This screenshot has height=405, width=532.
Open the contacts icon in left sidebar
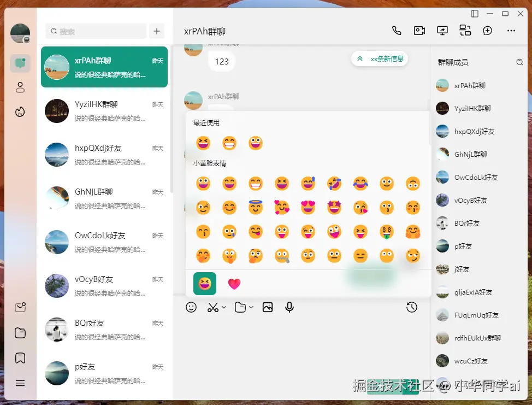pyautogui.click(x=20, y=87)
